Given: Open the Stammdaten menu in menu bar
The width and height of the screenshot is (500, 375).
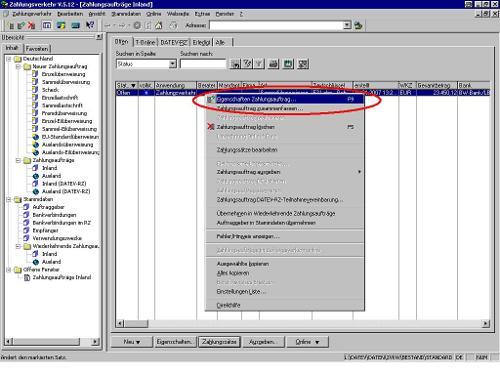Looking at the screenshot, I should tap(126, 14).
